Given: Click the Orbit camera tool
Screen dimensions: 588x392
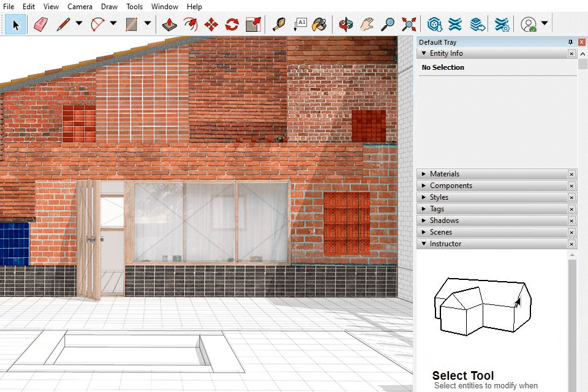Looking at the screenshot, I should (346, 24).
